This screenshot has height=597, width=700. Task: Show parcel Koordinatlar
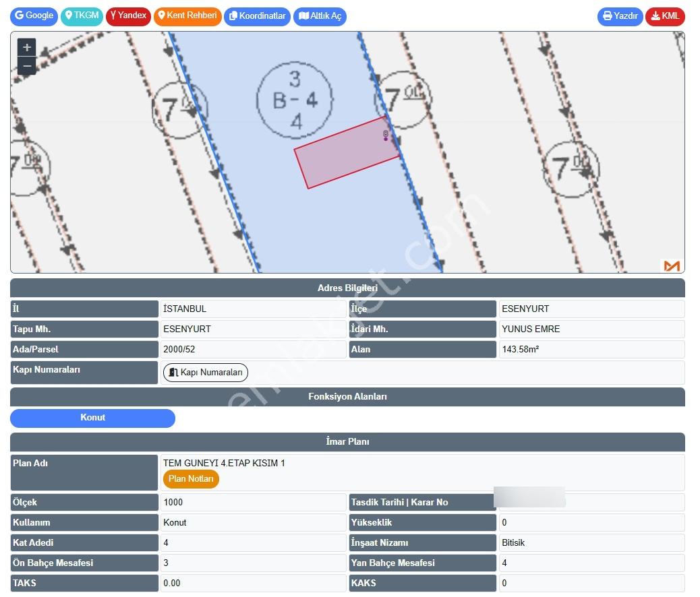257,17
